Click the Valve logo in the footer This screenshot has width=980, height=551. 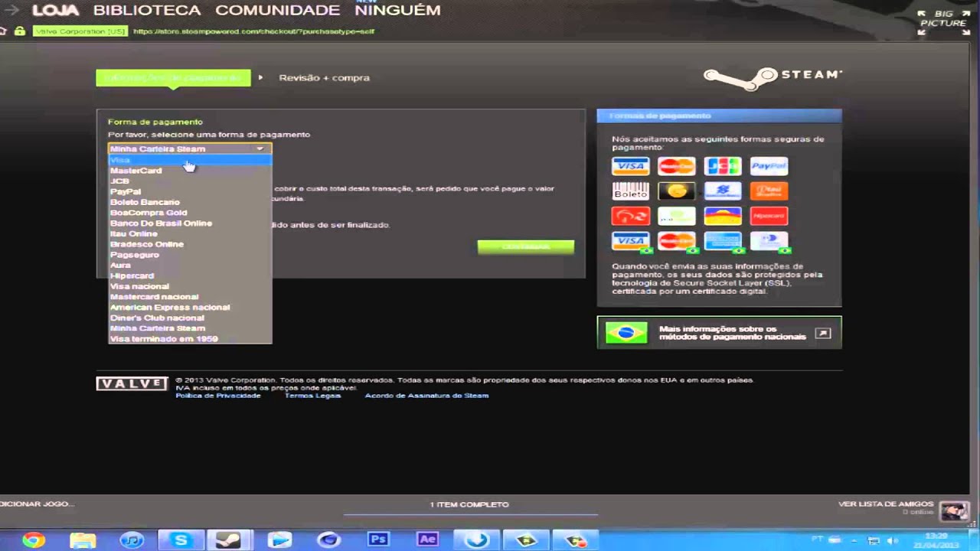(x=132, y=383)
